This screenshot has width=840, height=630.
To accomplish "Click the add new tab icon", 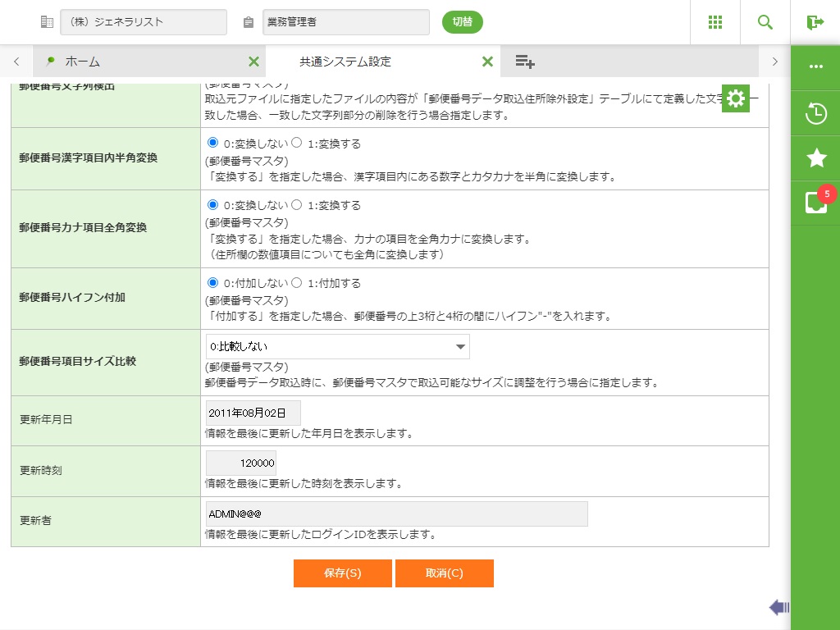I will [x=525, y=62].
